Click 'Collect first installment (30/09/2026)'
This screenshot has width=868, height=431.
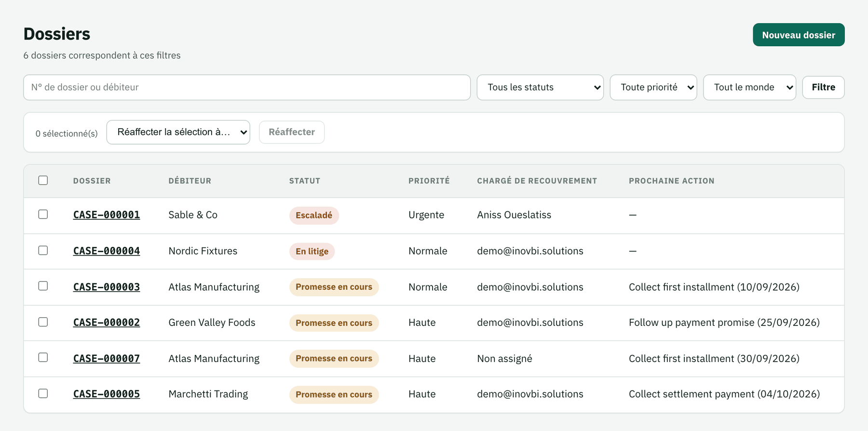[714, 359]
